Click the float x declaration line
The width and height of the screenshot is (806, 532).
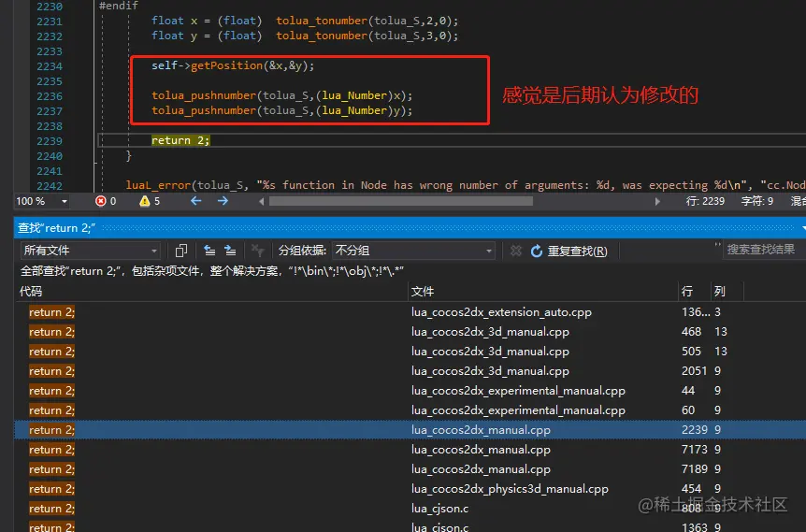click(304, 21)
